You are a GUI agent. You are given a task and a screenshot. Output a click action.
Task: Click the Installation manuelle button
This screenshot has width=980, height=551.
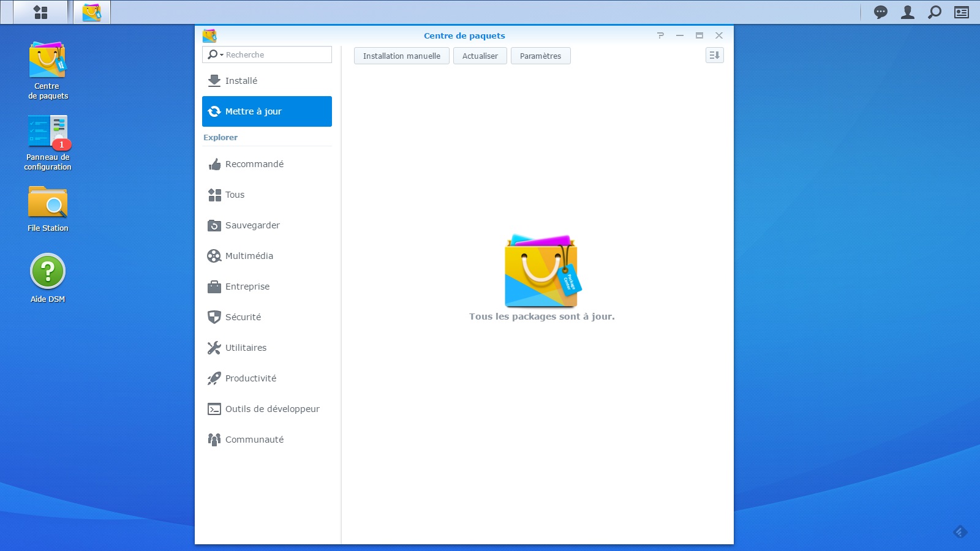(x=401, y=56)
